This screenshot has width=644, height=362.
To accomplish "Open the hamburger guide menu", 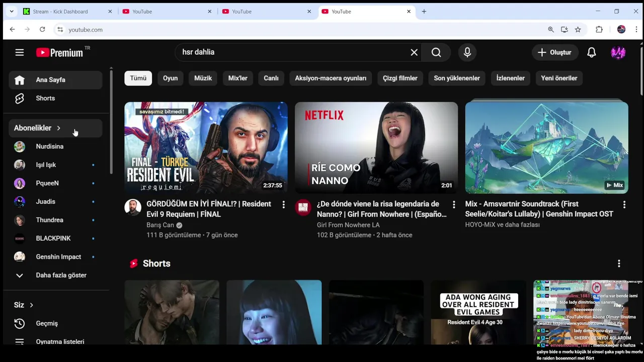I will click(x=20, y=52).
